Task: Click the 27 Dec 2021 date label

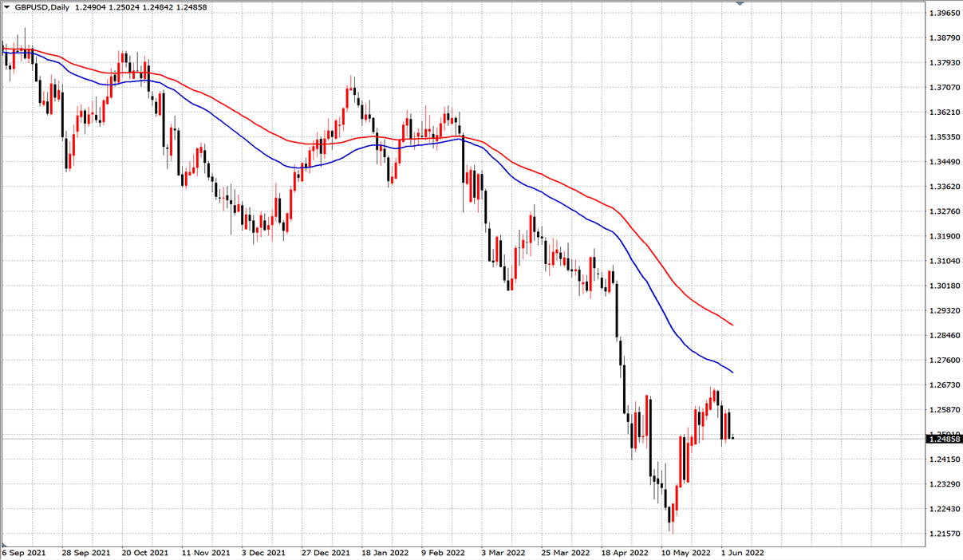Action: (326, 552)
